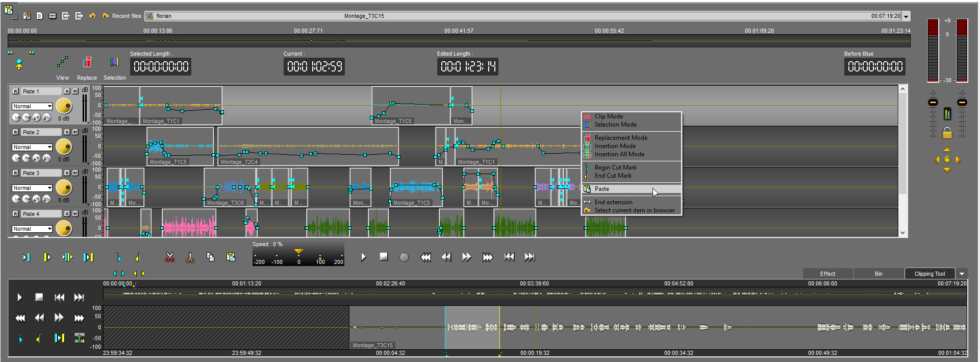Click the left master volume fader handle

click(x=933, y=103)
